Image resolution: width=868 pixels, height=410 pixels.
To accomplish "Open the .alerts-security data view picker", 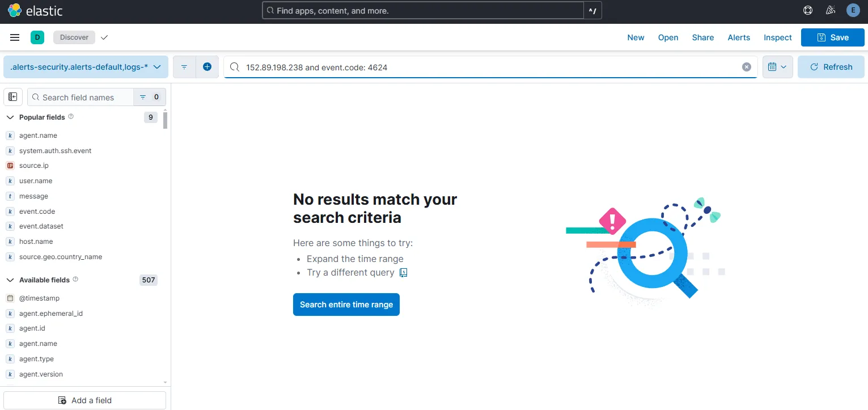I will pos(85,66).
